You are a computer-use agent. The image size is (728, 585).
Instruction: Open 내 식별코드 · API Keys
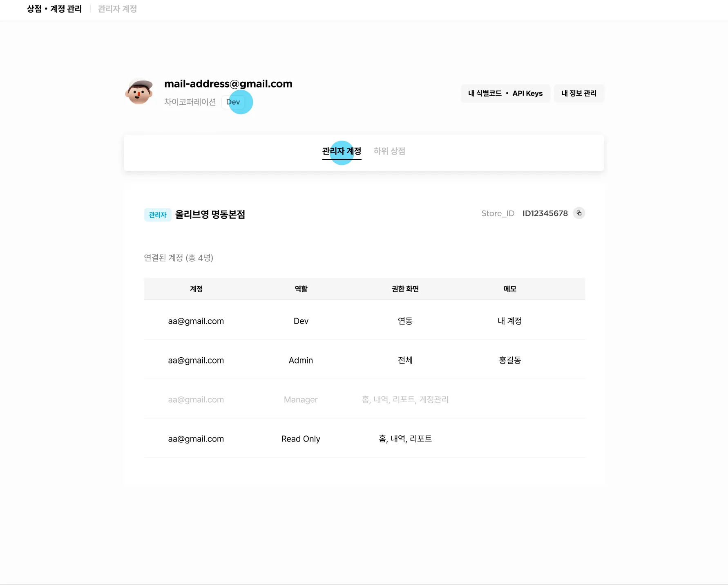pos(505,93)
